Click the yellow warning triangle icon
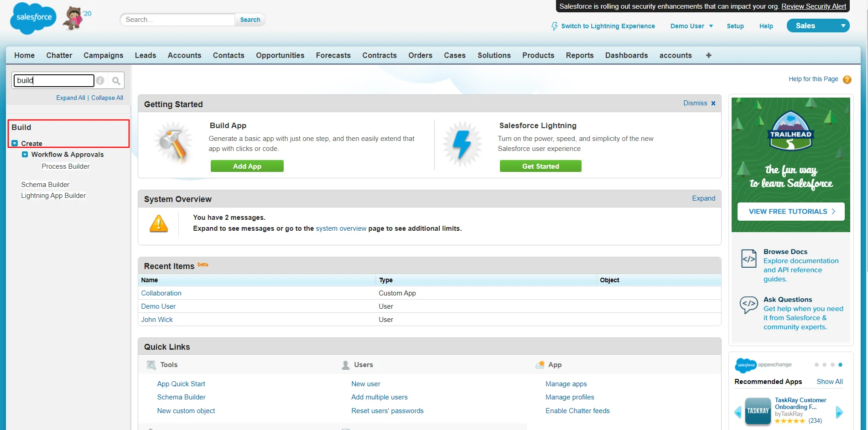The image size is (868, 430). 159,223
